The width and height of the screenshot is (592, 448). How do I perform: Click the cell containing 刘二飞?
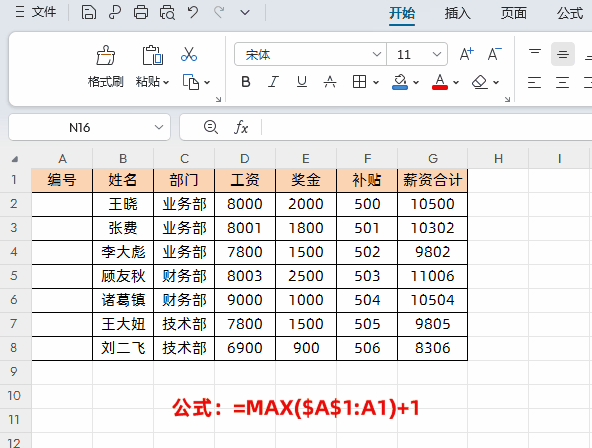123,348
